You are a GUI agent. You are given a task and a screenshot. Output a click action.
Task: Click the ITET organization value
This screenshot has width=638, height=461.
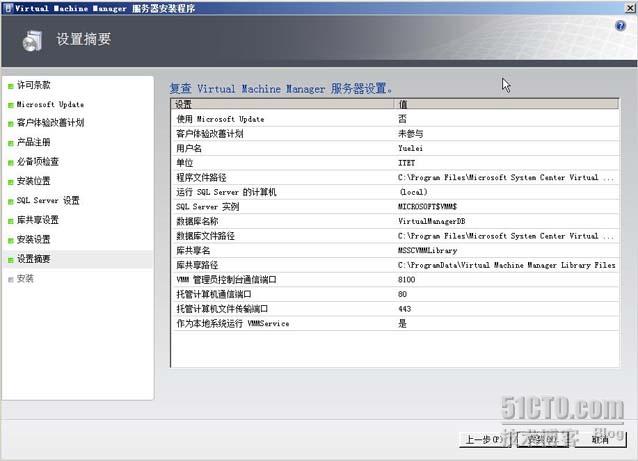click(406, 163)
